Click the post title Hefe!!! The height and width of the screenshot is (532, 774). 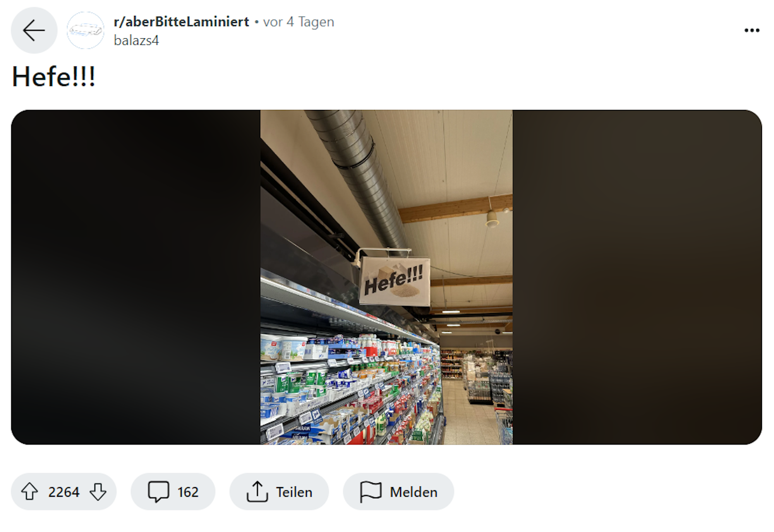tap(54, 77)
